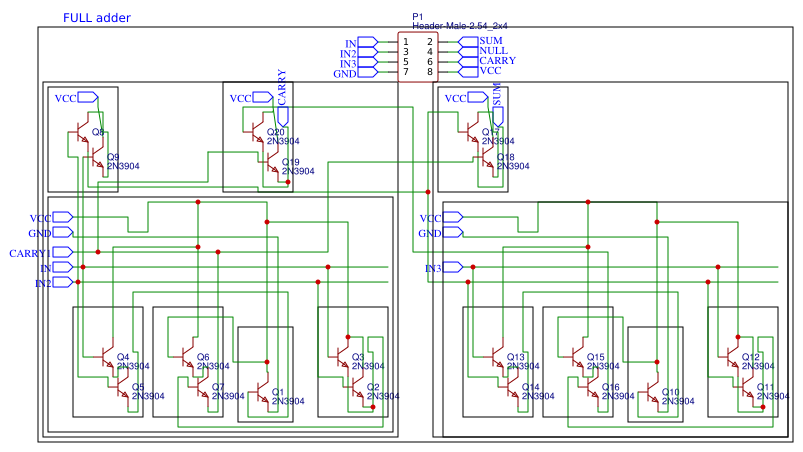Select the "FULL adder" title text
This screenshot has height=452, width=803.
pos(96,18)
